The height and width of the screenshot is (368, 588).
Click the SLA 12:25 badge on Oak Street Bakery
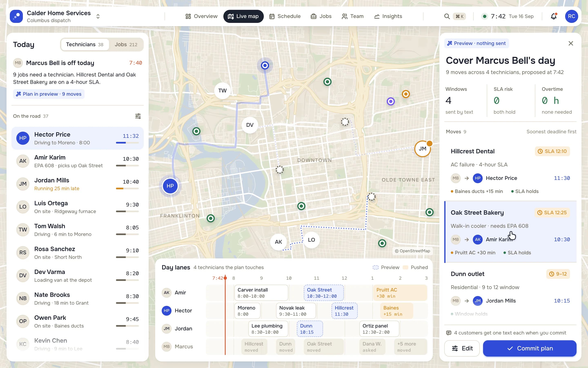(552, 213)
